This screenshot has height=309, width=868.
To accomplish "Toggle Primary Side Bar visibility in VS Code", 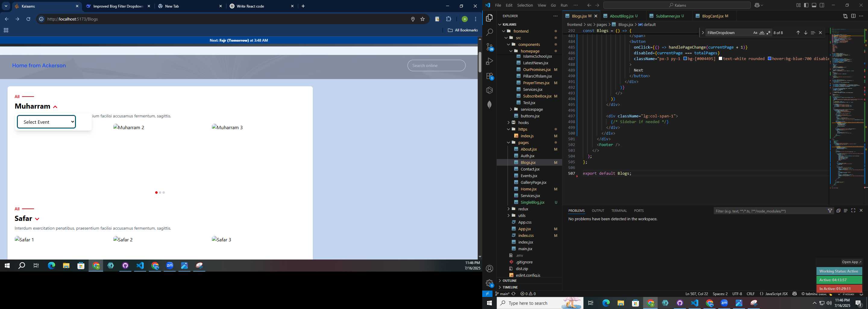I will pos(806,5).
